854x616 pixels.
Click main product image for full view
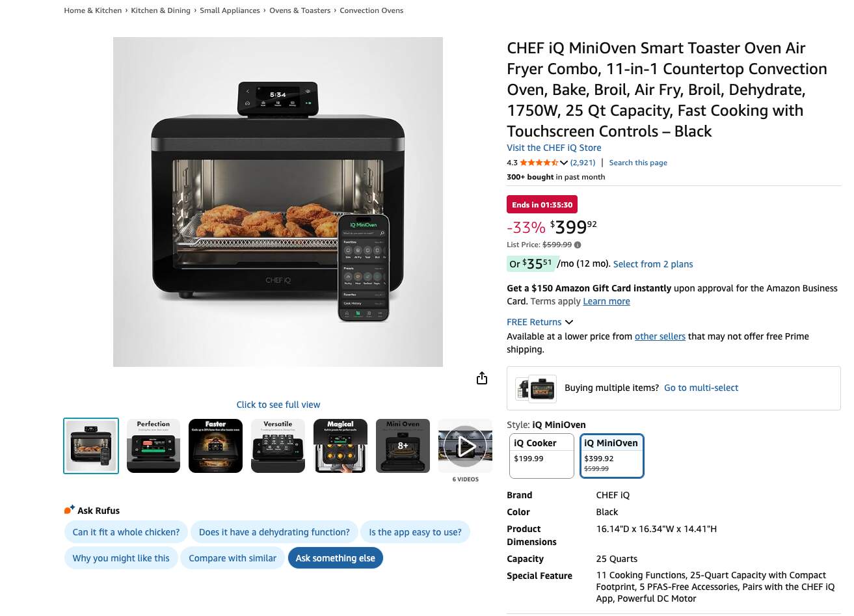pyautogui.click(x=278, y=202)
